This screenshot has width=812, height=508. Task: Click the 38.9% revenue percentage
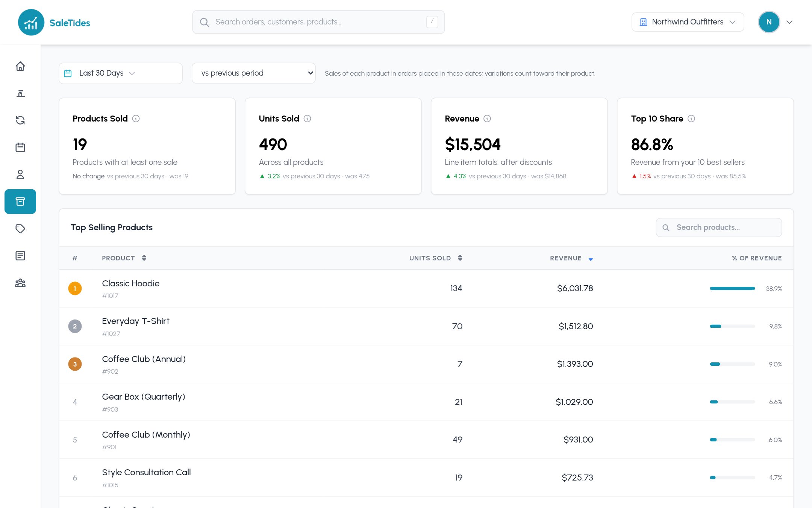point(774,289)
